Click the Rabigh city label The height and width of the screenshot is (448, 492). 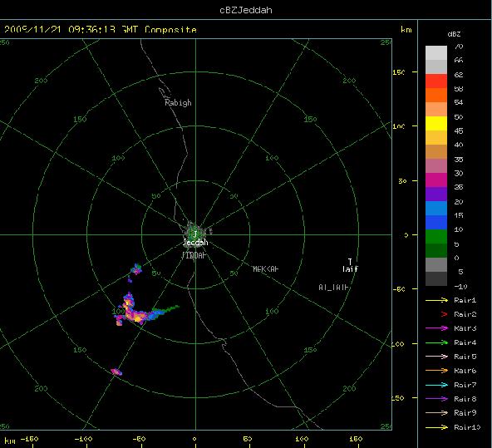(178, 103)
